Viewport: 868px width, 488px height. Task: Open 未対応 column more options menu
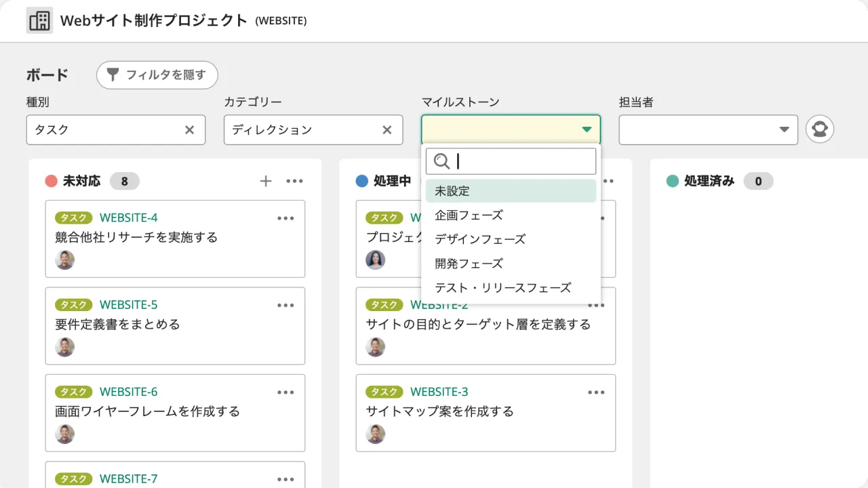pos(294,181)
